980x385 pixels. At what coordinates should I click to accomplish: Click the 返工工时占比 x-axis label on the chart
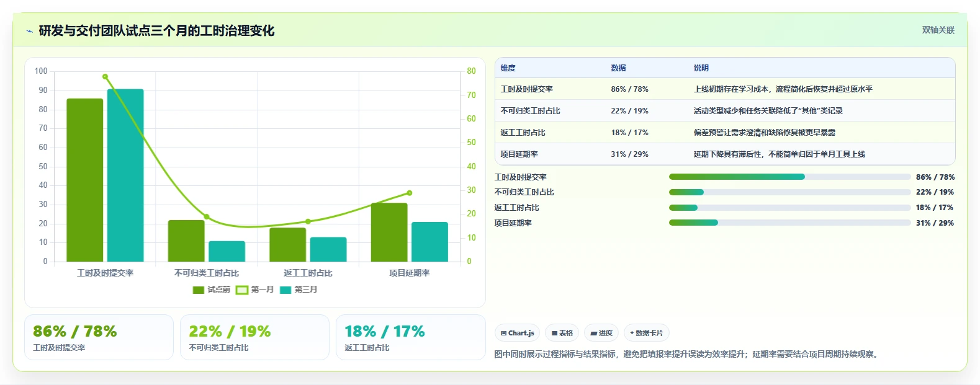click(308, 273)
